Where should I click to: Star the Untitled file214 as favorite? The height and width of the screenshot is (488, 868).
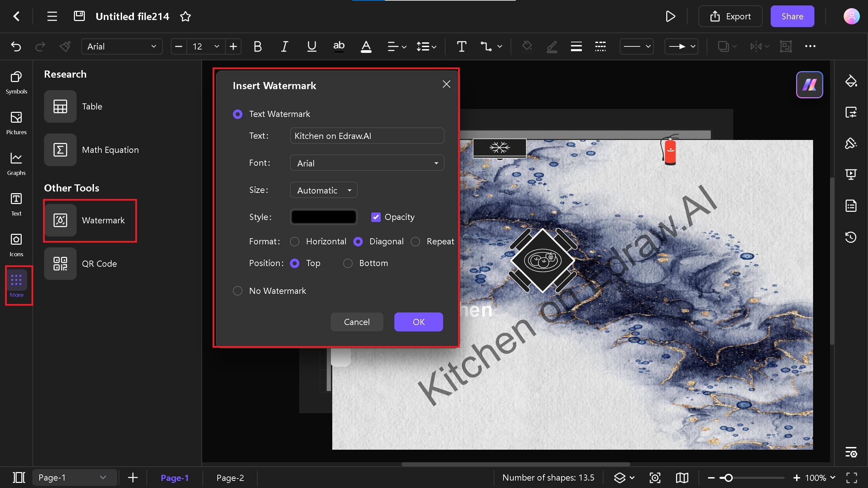tap(185, 16)
